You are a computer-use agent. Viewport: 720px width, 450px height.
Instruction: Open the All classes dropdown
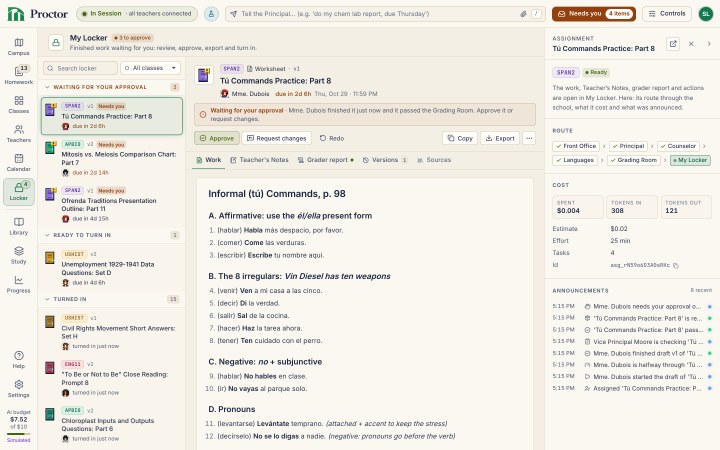150,68
